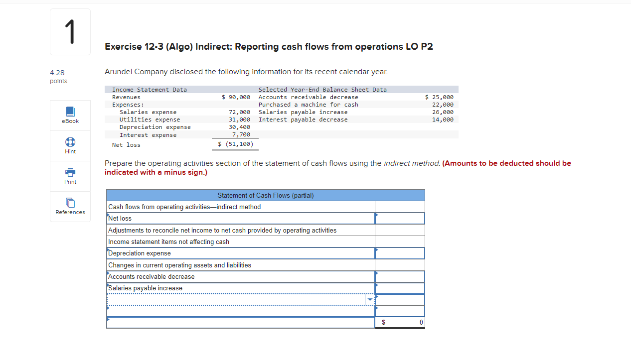Click "Purchased a machine for cash" text
This screenshot has height=364, width=631.
[308, 105]
